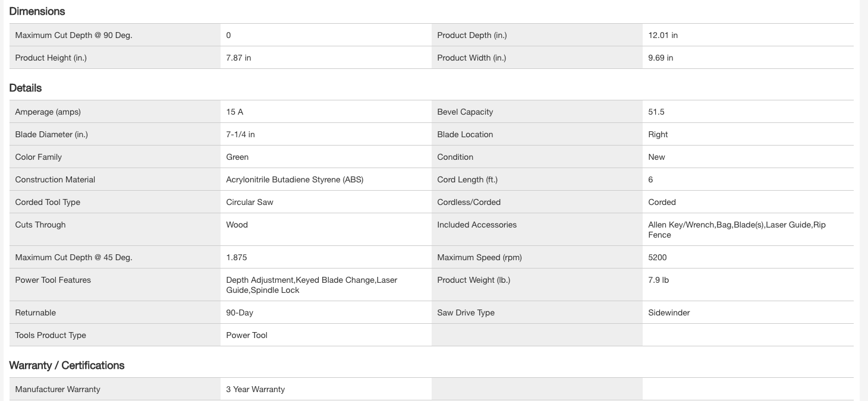Image resolution: width=868 pixels, height=401 pixels.
Task: Click the Returnable value 90-Day
Action: (x=240, y=312)
